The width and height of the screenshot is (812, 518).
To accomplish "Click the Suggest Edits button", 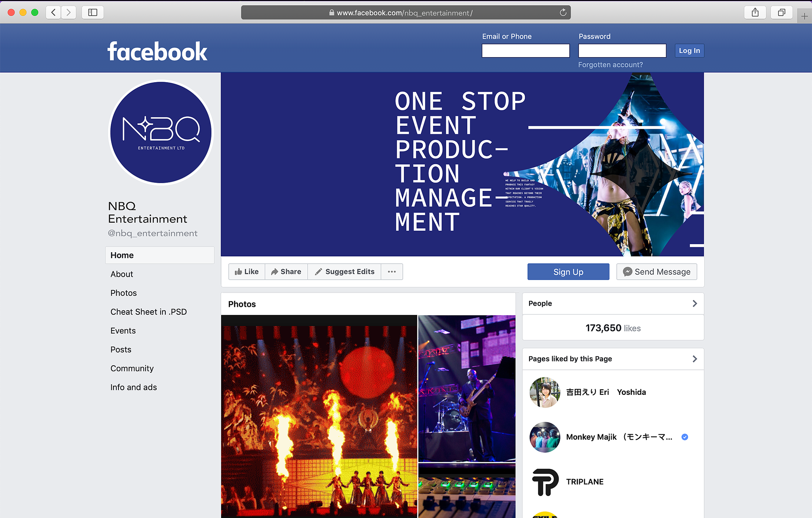I will coord(345,272).
